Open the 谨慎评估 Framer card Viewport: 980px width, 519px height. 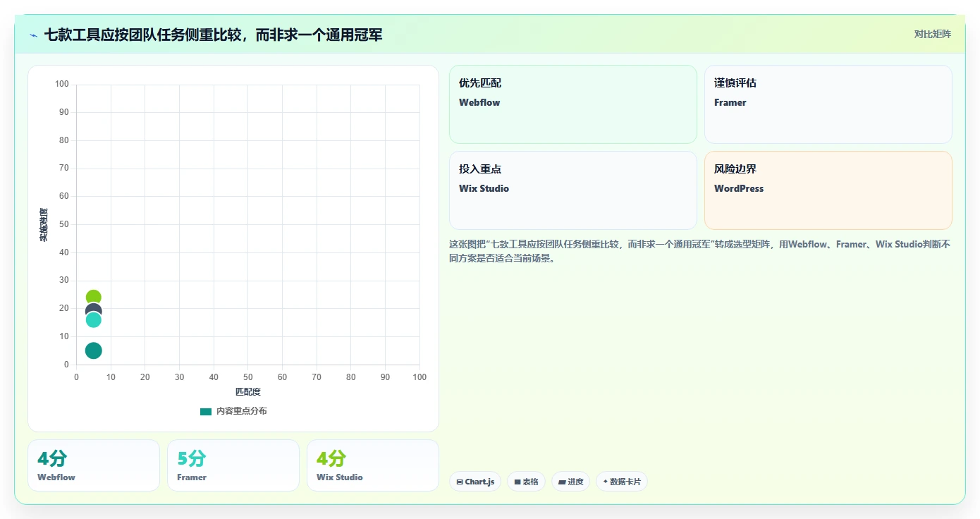(x=828, y=104)
